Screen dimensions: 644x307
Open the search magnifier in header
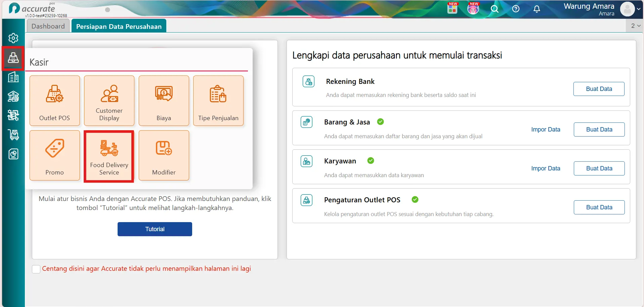[495, 9]
